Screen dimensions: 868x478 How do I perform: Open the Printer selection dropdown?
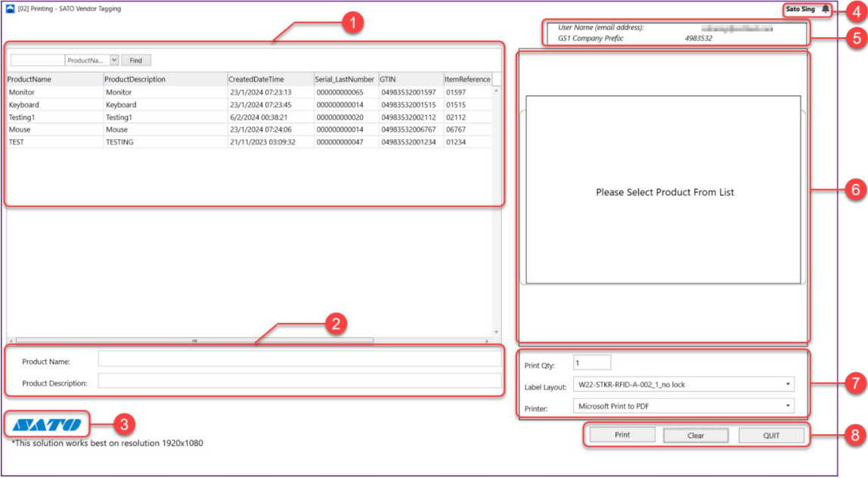786,405
